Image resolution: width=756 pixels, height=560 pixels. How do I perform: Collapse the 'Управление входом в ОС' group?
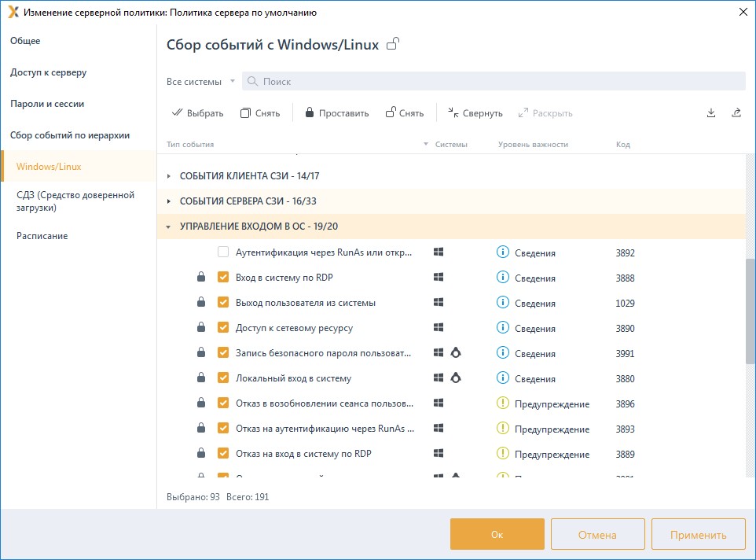(x=169, y=227)
